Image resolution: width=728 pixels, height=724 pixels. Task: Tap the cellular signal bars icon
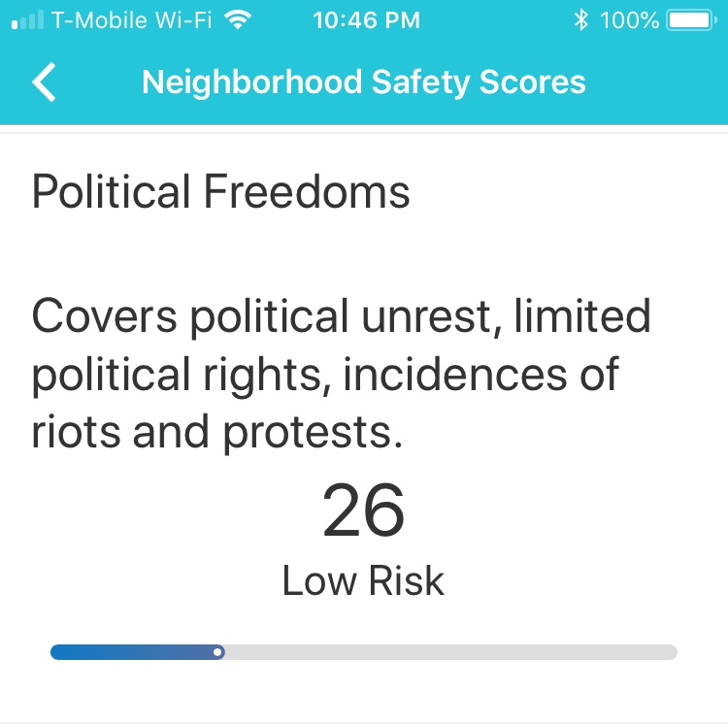click(27, 20)
